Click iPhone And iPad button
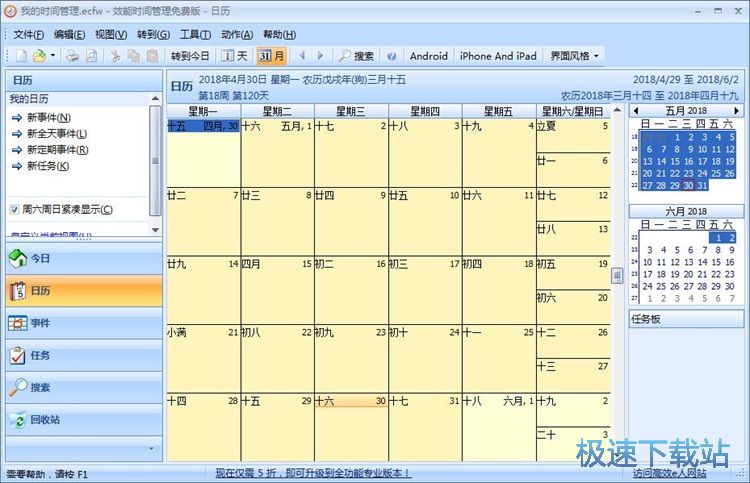The width and height of the screenshot is (750, 483). (498, 56)
